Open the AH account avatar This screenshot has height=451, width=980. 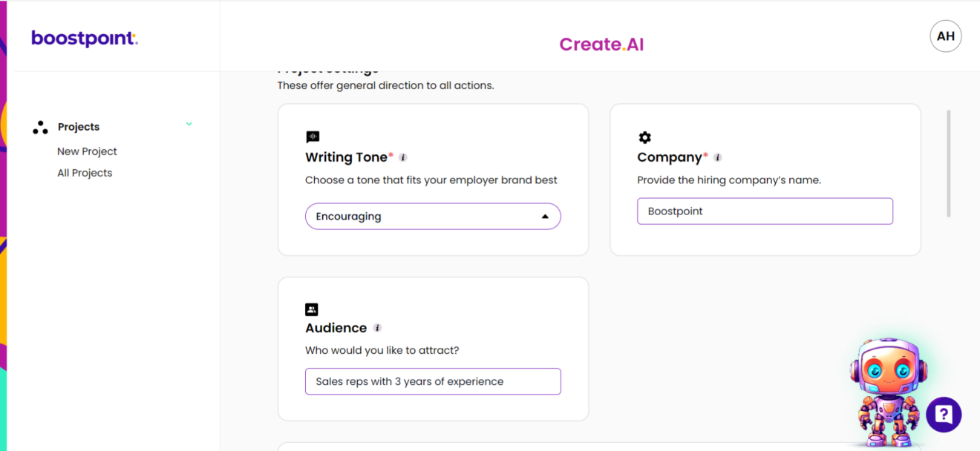click(x=945, y=36)
